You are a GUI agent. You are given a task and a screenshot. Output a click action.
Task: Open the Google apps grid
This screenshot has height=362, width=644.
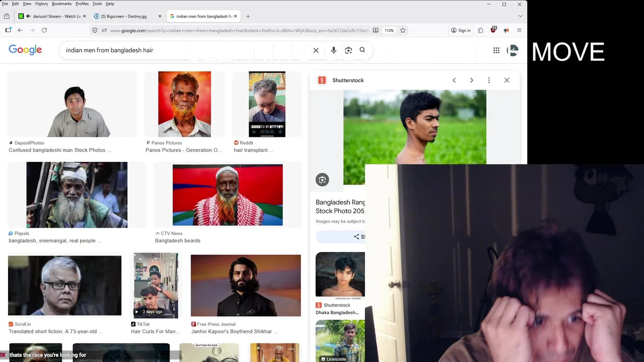496,50
